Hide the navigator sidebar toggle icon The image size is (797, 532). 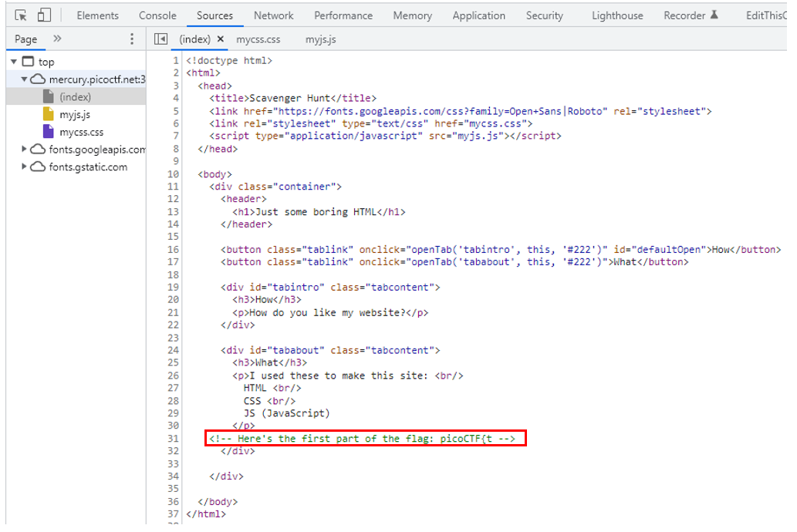[160, 39]
